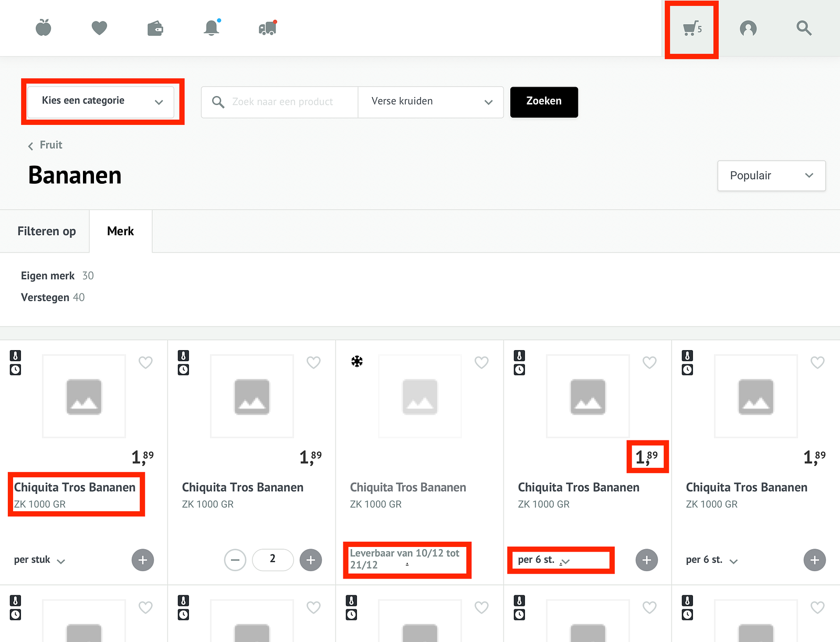Open the shopping cart showing 5 items
Viewport: 840px width, 642px height.
[692, 28]
